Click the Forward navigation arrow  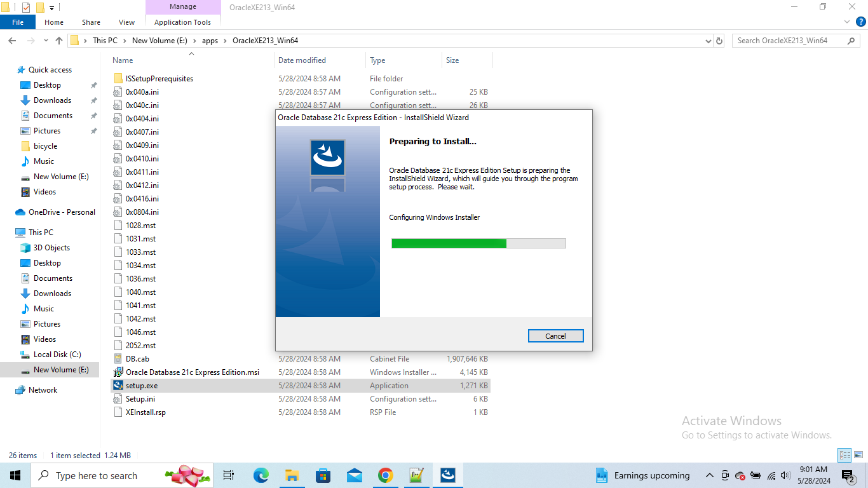(30, 41)
